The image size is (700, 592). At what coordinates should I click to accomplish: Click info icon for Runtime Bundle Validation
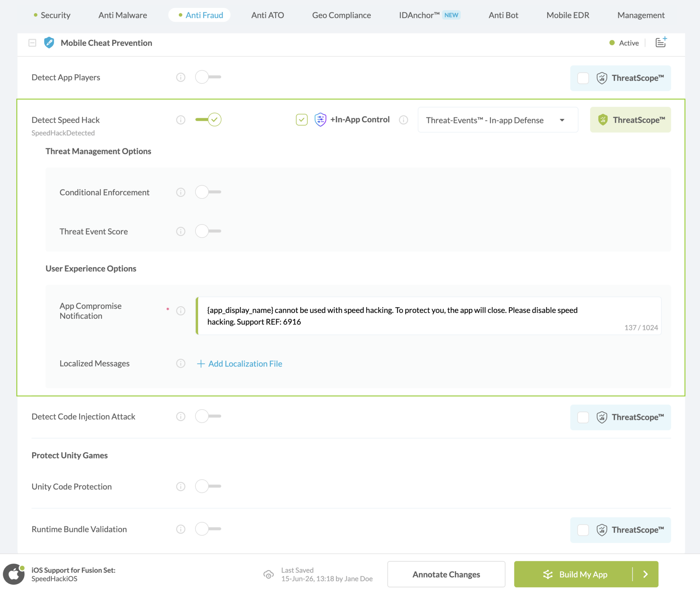(180, 529)
